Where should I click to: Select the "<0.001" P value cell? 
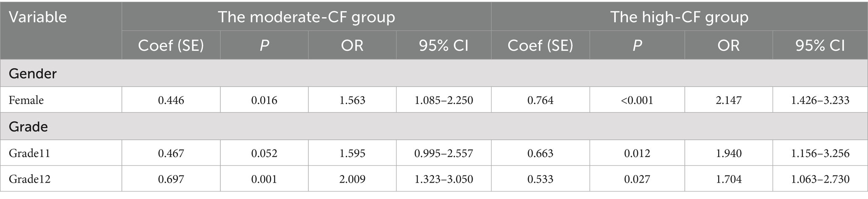pyautogui.click(x=637, y=100)
